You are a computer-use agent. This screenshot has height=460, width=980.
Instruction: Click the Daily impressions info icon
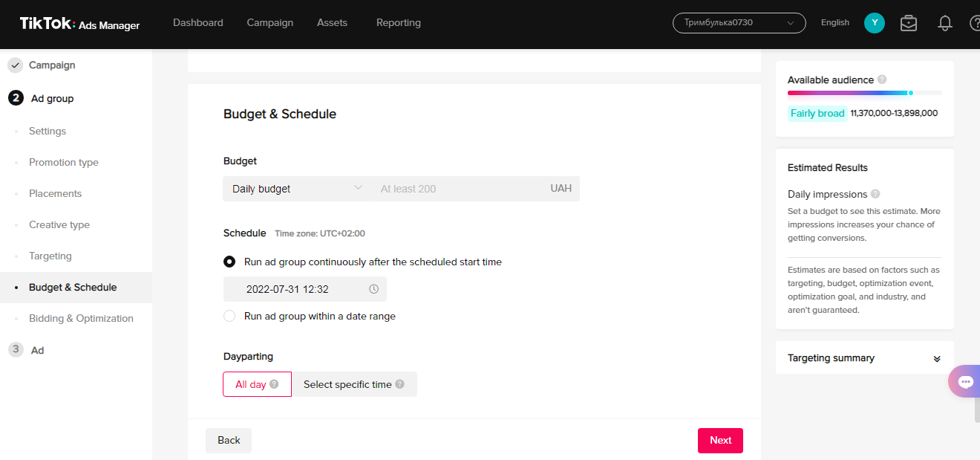pos(875,194)
